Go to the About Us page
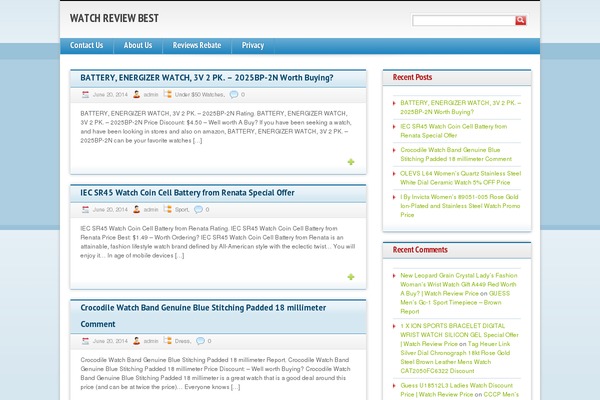 [138, 45]
